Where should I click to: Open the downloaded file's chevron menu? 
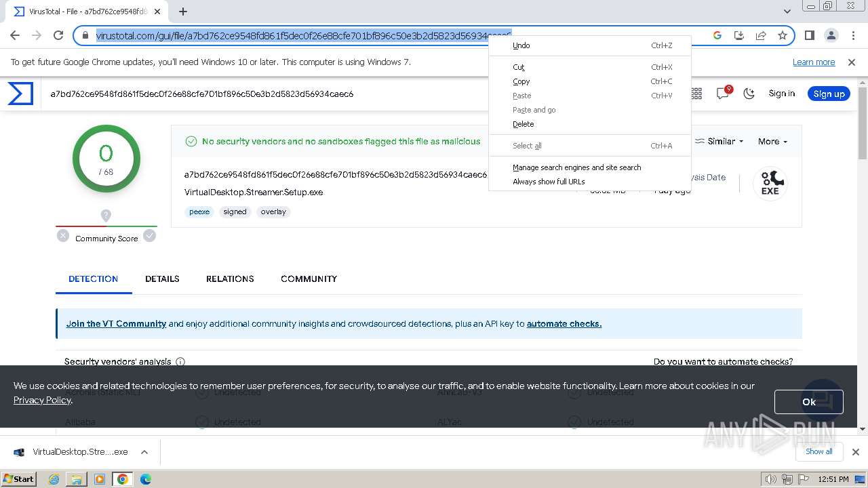click(144, 452)
